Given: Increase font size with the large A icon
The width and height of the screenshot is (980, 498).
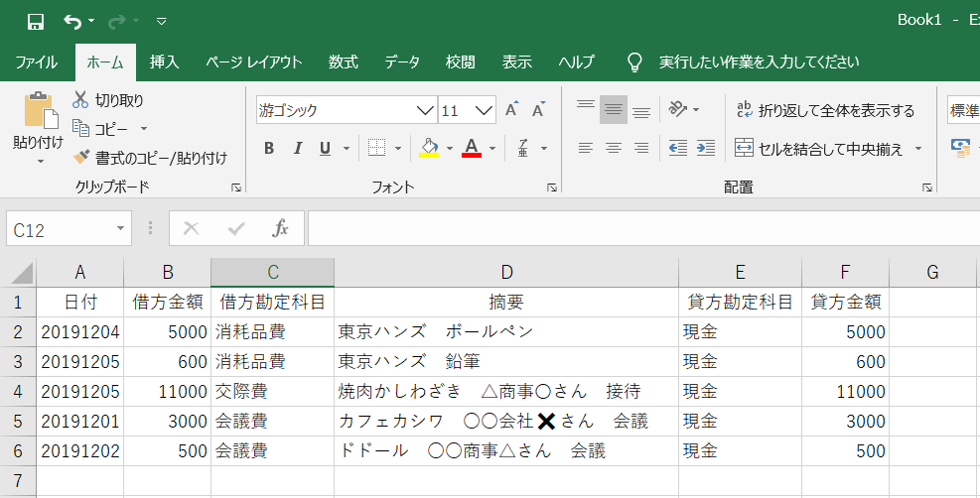Looking at the screenshot, I should 512,110.
